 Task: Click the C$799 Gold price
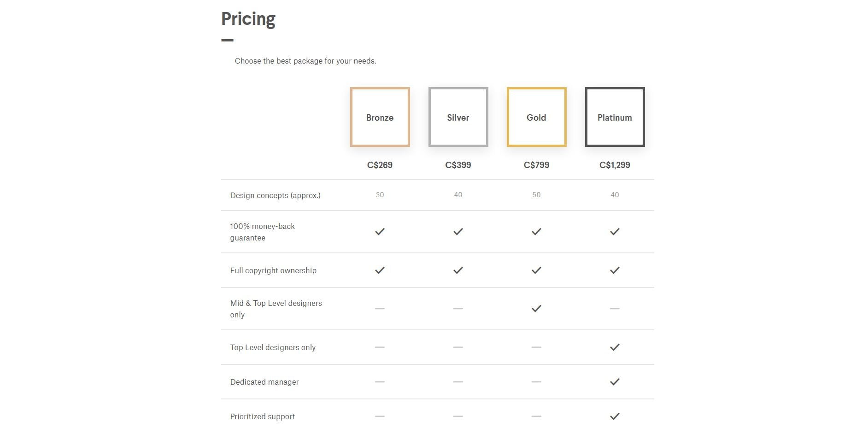536,165
